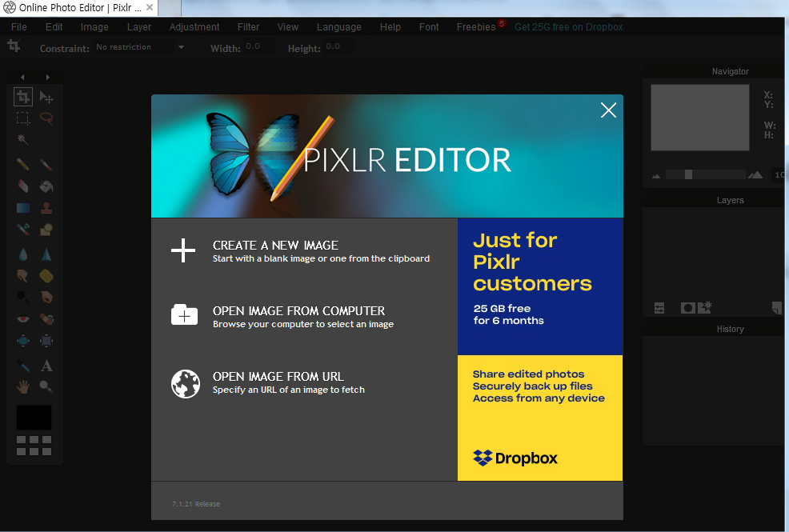Screen dimensions: 789x532
Task: Collapse toolbox using the left arrow
Action: 22,77
